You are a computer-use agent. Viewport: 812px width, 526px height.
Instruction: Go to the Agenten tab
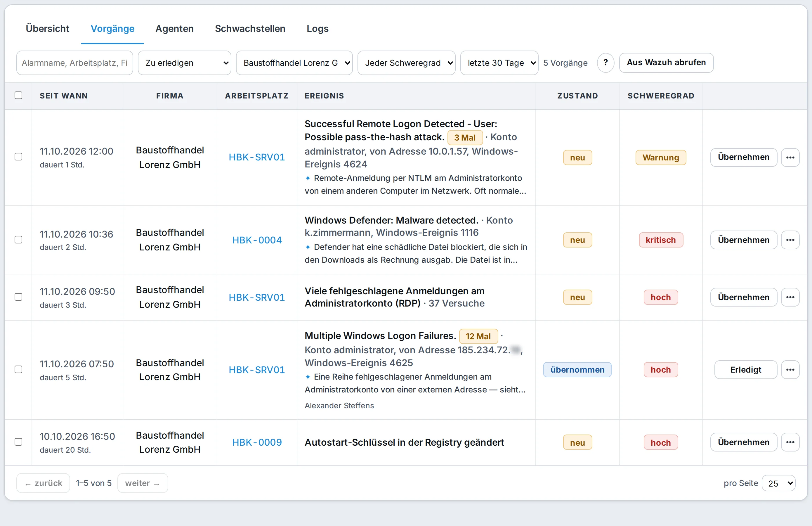pyautogui.click(x=174, y=29)
